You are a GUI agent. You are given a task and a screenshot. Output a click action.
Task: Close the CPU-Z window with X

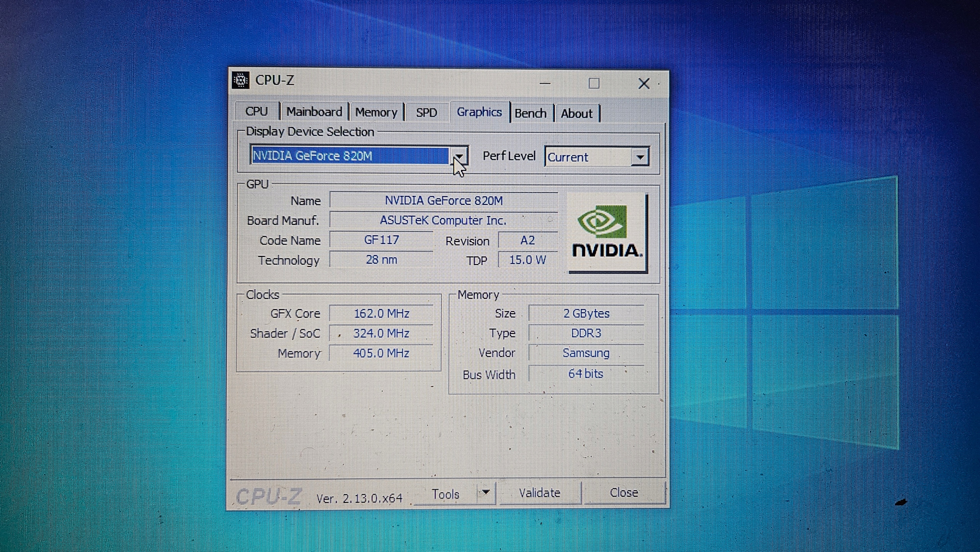(644, 84)
